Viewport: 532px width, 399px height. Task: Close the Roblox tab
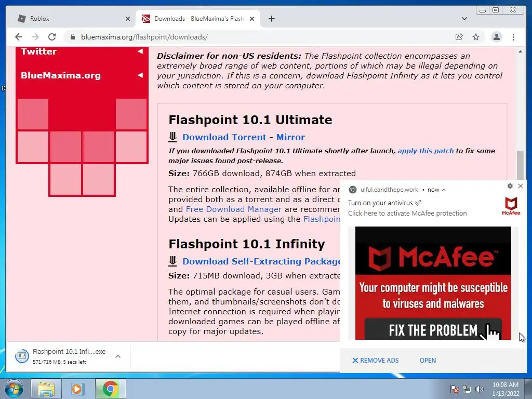click(128, 19)
